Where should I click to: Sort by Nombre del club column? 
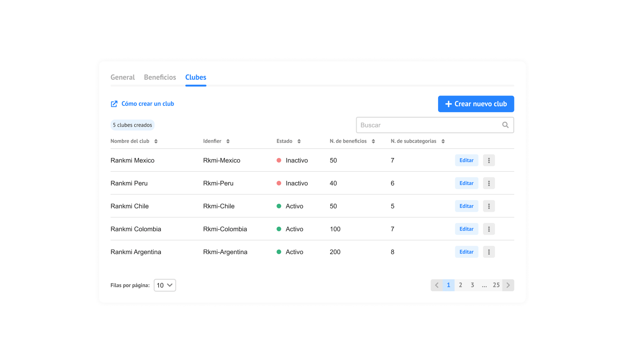pyautogui.click(x=156, y=141)
